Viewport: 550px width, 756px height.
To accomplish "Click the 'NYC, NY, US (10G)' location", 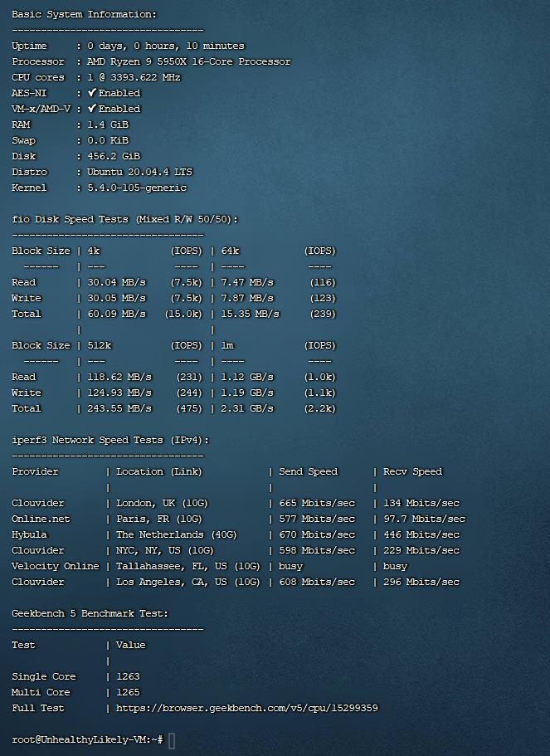I will (x=165, y=550).
